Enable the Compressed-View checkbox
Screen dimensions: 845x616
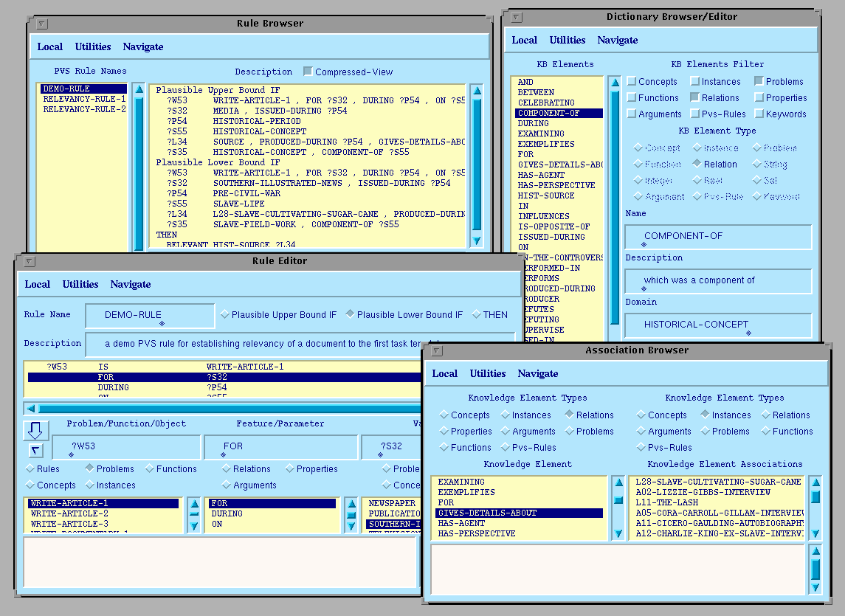tap(308, 72)
